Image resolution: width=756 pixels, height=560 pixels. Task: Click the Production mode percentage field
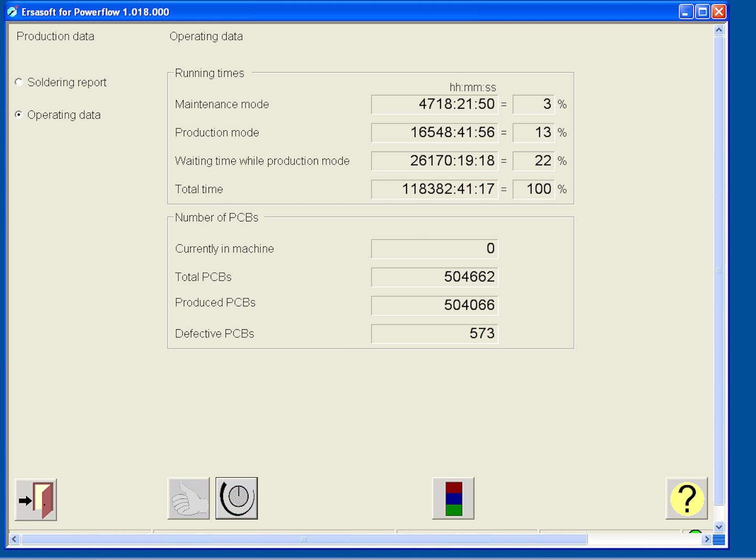[533, 132]
